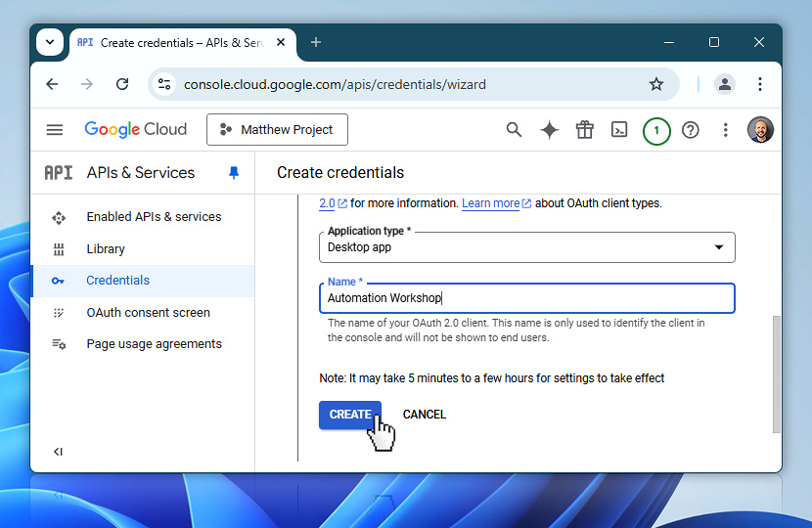Bookmark this page with the star icon
Screen dimensions: 812x528
[x=656, y=84]
